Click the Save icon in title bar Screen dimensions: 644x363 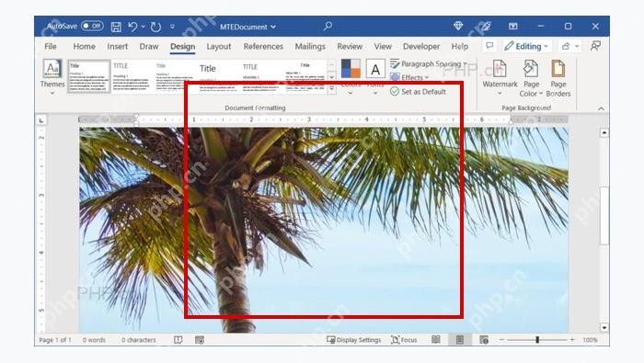[x=116, y=27]
